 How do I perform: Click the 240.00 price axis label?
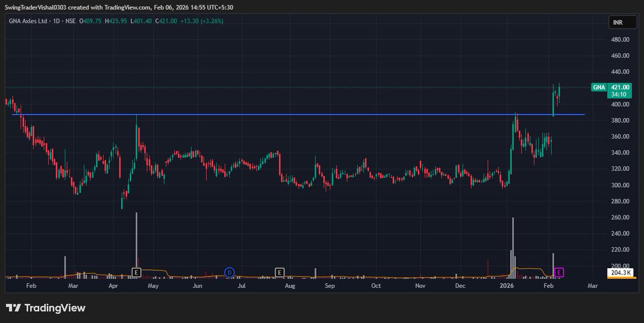click(620, 233)
